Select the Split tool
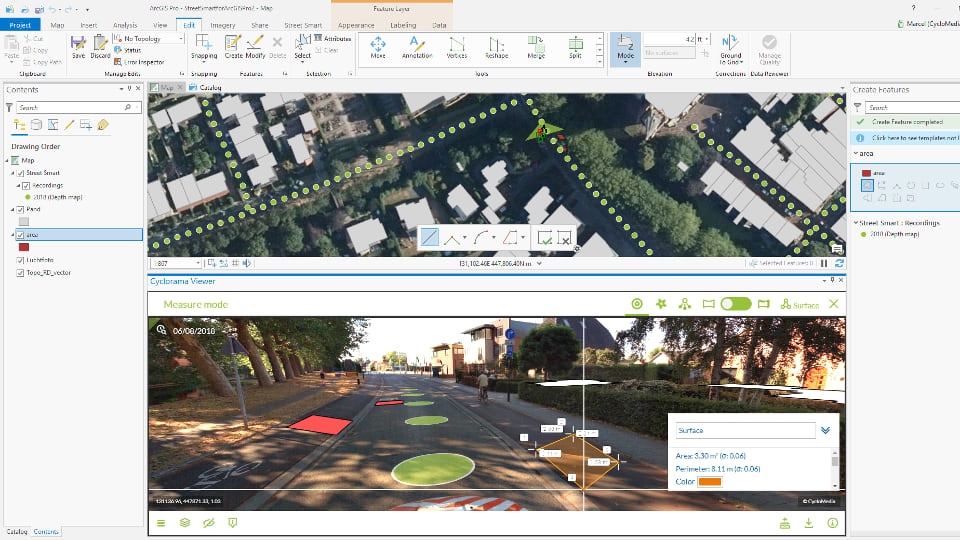 pos(576,47)
